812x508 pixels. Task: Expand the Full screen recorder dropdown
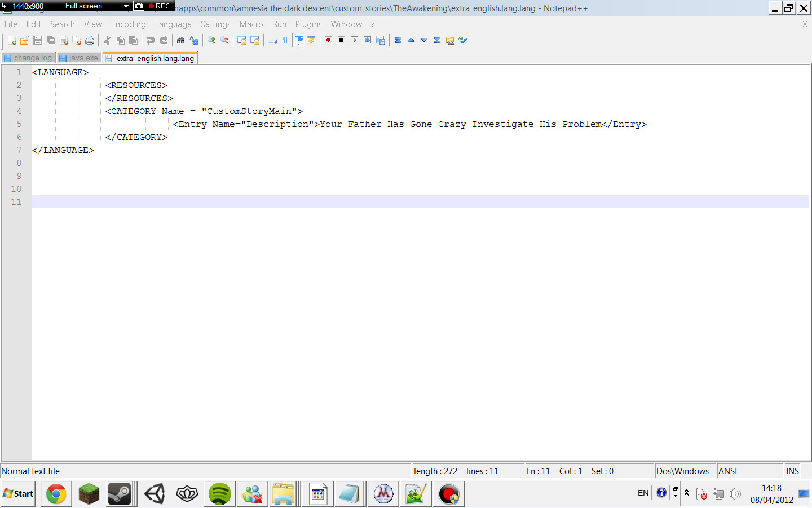click(x=126, y=6)
